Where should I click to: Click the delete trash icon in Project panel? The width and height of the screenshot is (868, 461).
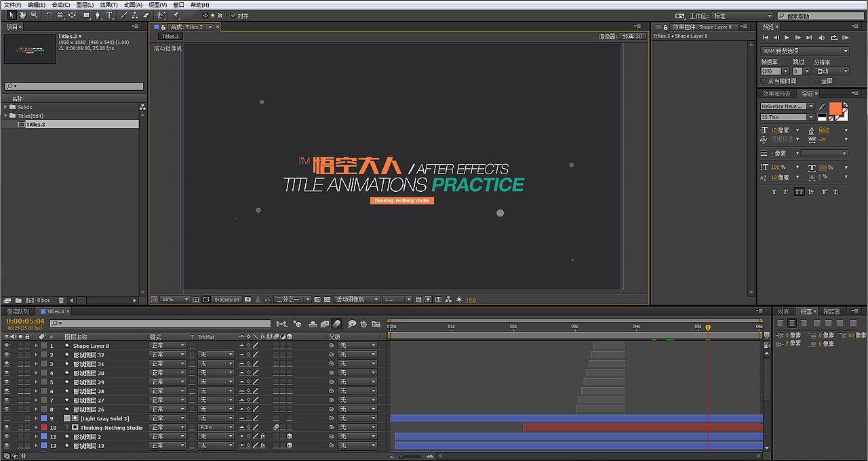coord(61,300)
